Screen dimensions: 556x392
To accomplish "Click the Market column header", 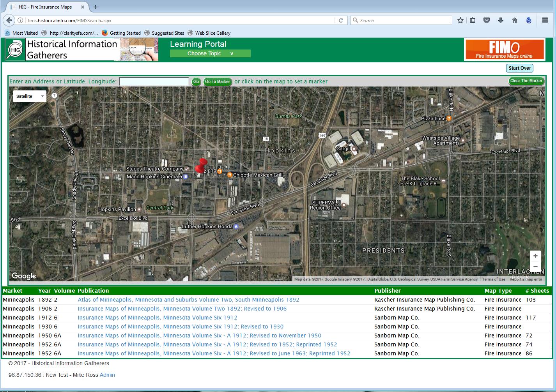I will click(12, 291).
